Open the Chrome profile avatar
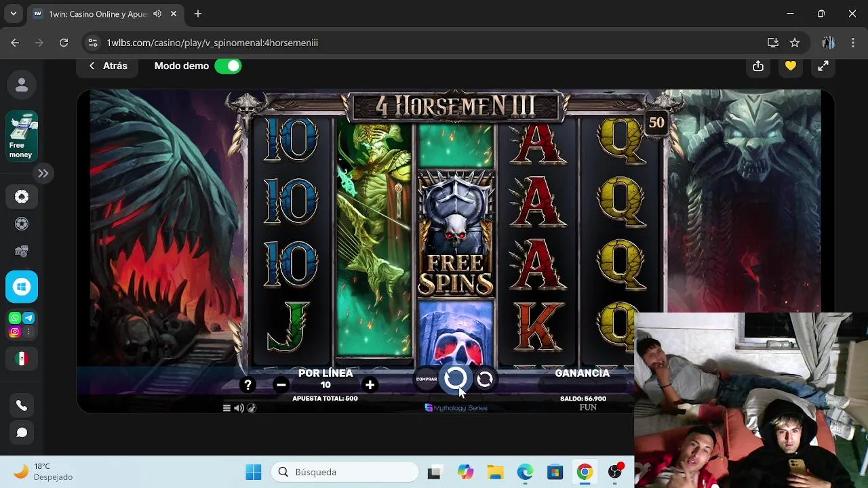Viewport: 868px width, 488px height. pos(828,43)
